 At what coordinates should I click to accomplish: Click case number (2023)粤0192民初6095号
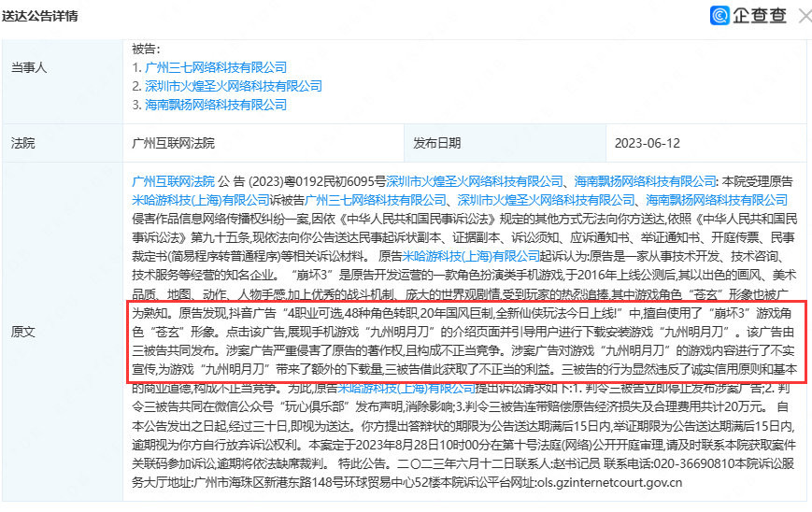click(x=318, y=181)
